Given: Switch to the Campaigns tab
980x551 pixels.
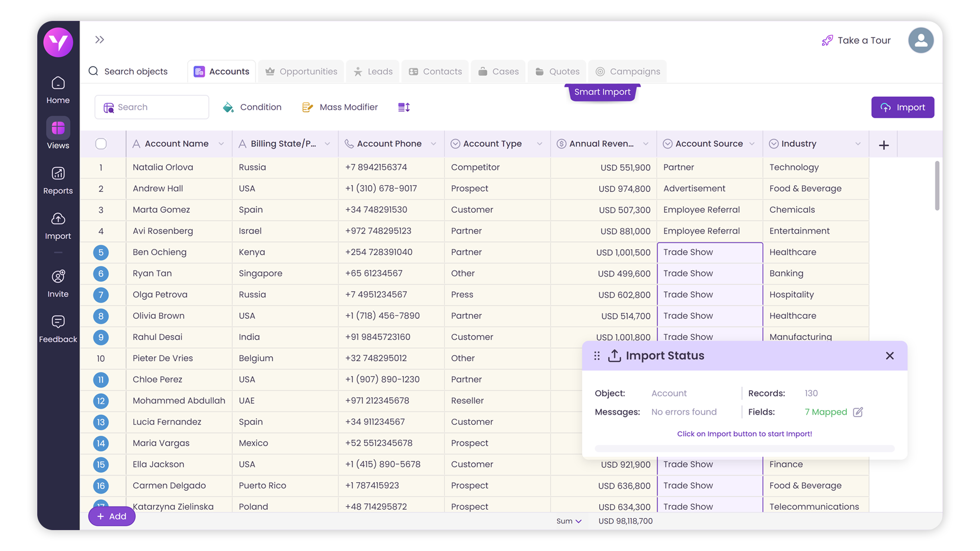Looking at the screenshot, I should [x=628, y=71].
